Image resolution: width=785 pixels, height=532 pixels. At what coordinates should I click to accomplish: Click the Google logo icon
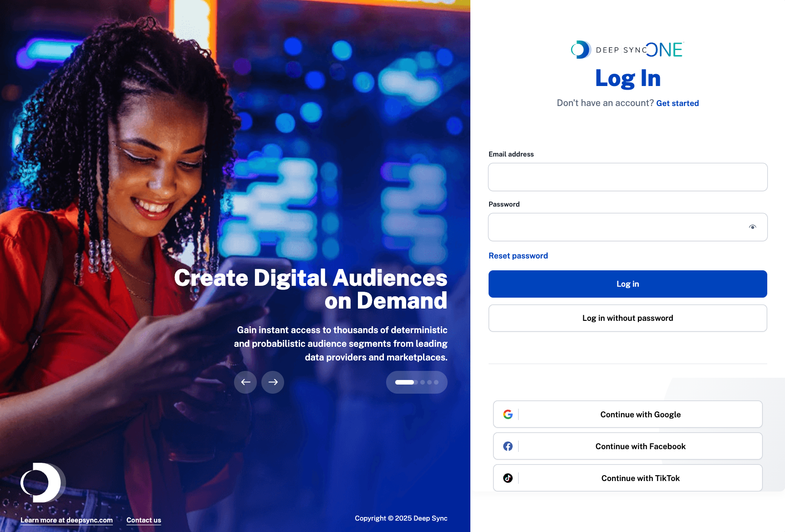pyautogui.click(x=508, y=415)
